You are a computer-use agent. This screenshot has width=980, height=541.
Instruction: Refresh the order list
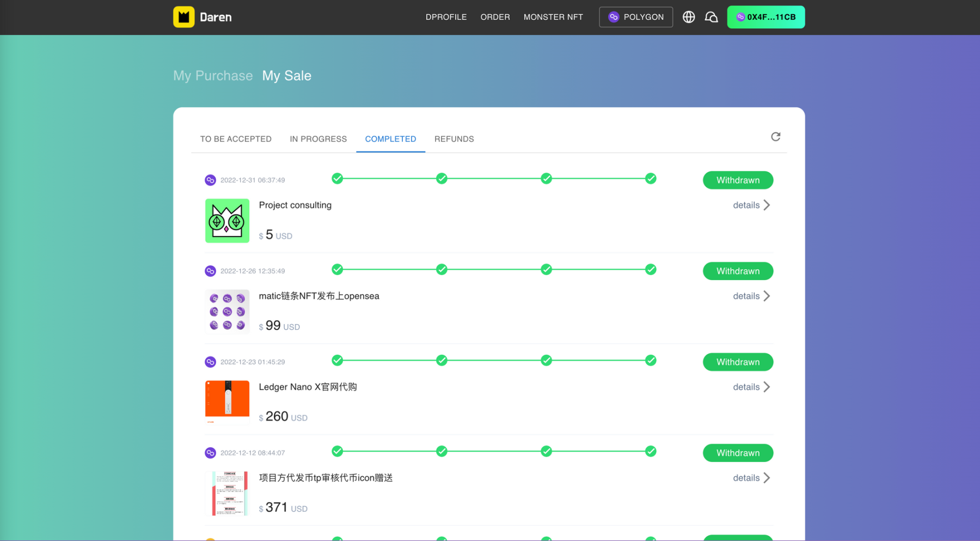coord(775,137)
